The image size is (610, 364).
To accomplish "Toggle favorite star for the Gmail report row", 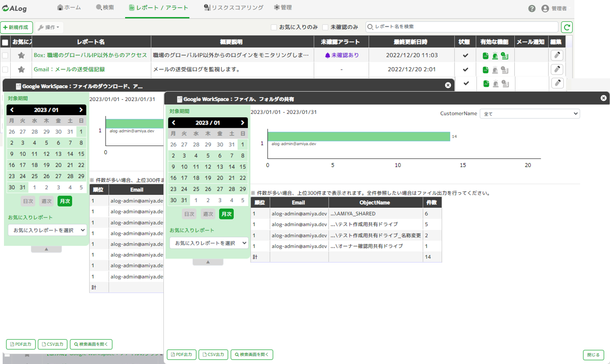I will coord(21,69).
